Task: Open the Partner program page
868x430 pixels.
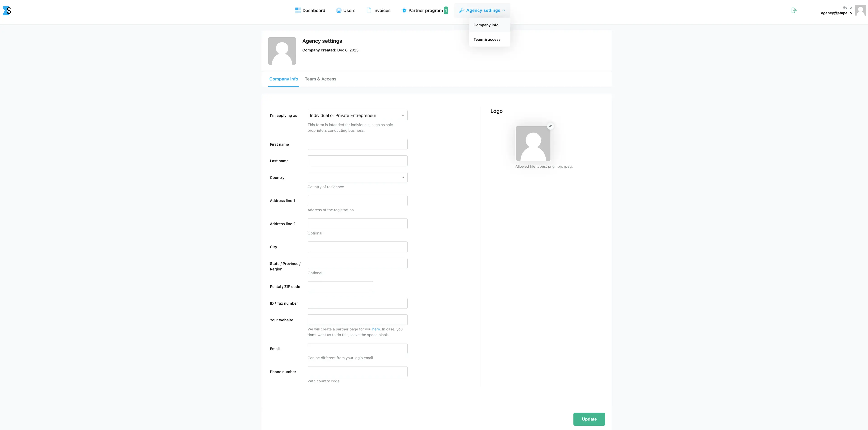Action: pyautogui.click(x=425, y=10)
